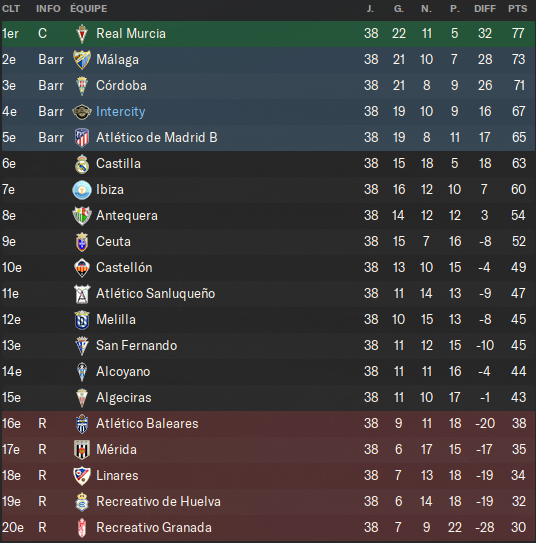Click the Ceuta club crest
Image resolution: width=536 pixels, height=543 pixels.
[82, 242]
